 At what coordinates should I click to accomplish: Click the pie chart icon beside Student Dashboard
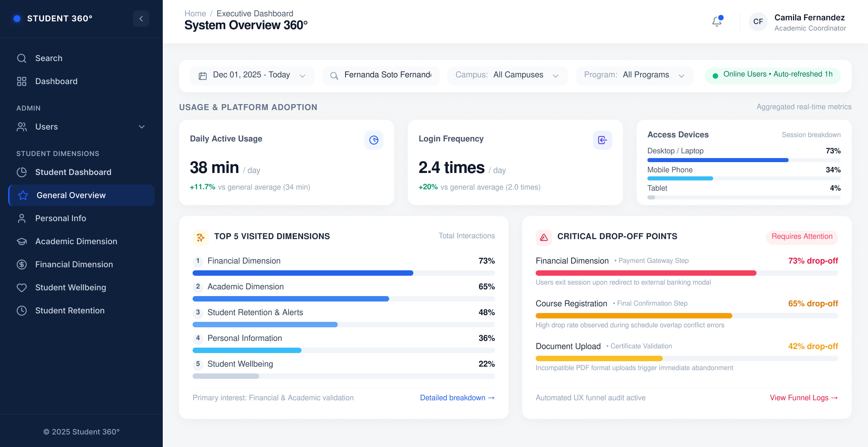22,172
